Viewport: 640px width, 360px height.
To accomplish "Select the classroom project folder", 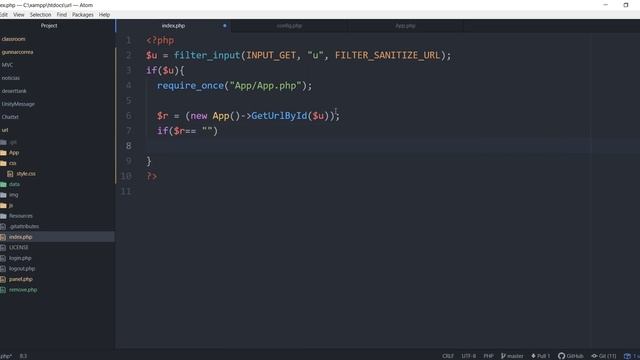I will tap(13, 39).
